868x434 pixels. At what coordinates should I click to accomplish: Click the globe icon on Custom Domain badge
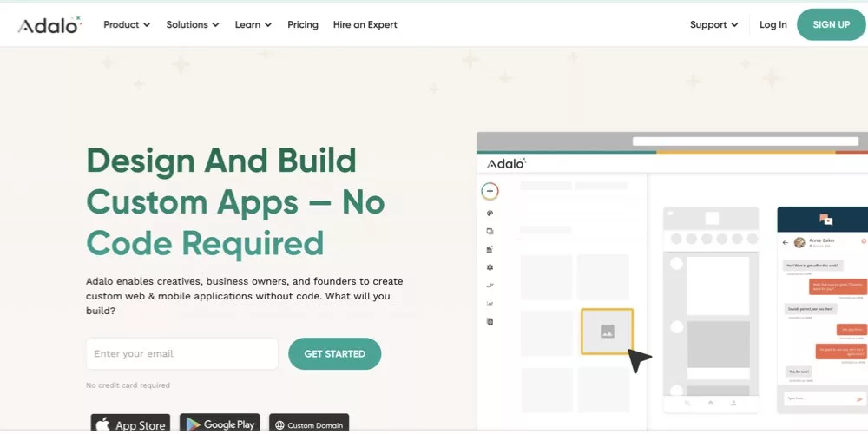pos(279,425)
